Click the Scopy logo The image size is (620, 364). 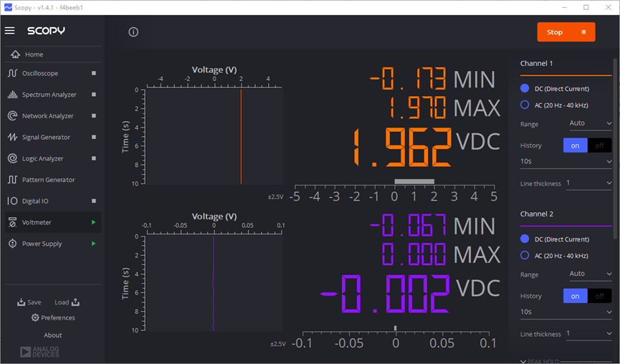point(46,30)
